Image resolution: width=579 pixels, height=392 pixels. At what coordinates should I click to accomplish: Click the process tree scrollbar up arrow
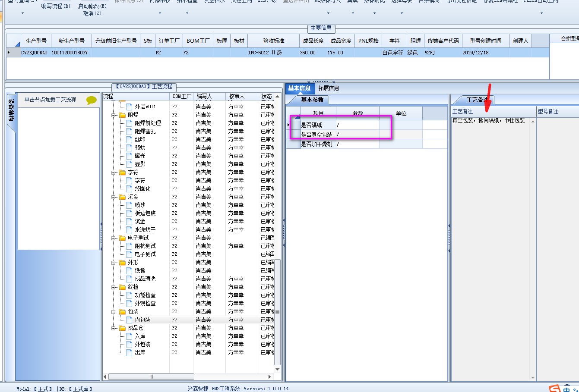point(278,96)
